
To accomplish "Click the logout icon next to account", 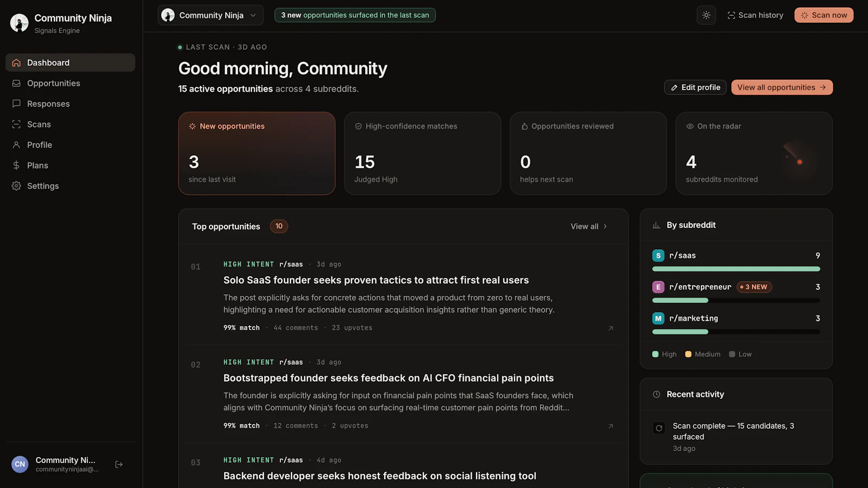I will 119,464.
